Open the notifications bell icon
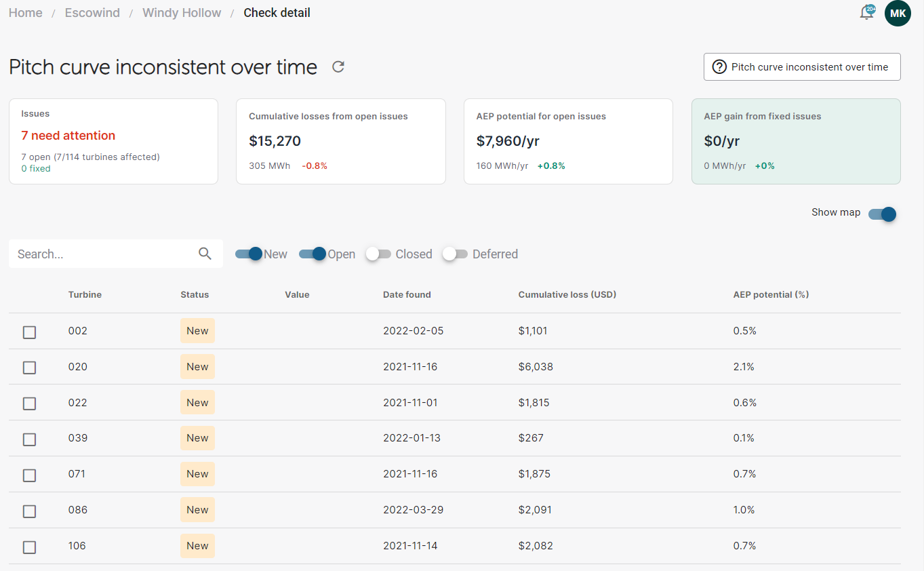Image resolution: width=924 pixels, height=571 pixels. click(x=867, y=13)
